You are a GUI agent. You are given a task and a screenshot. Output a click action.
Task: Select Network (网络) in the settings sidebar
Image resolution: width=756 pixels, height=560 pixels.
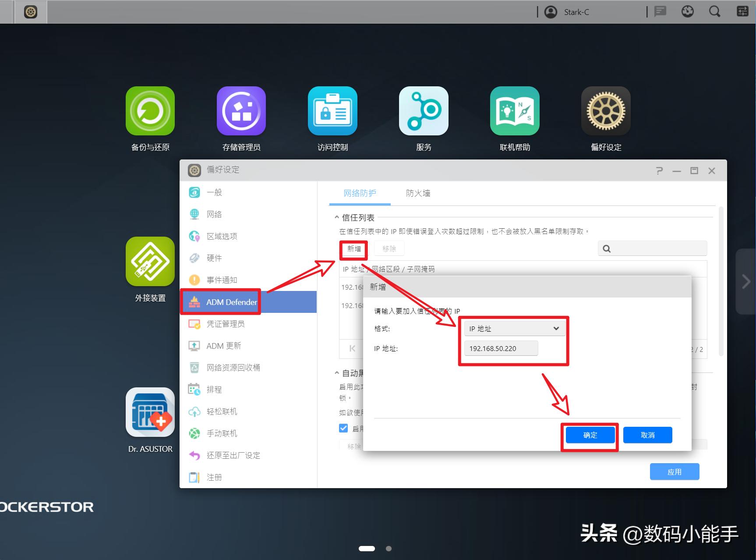[248, 214]
